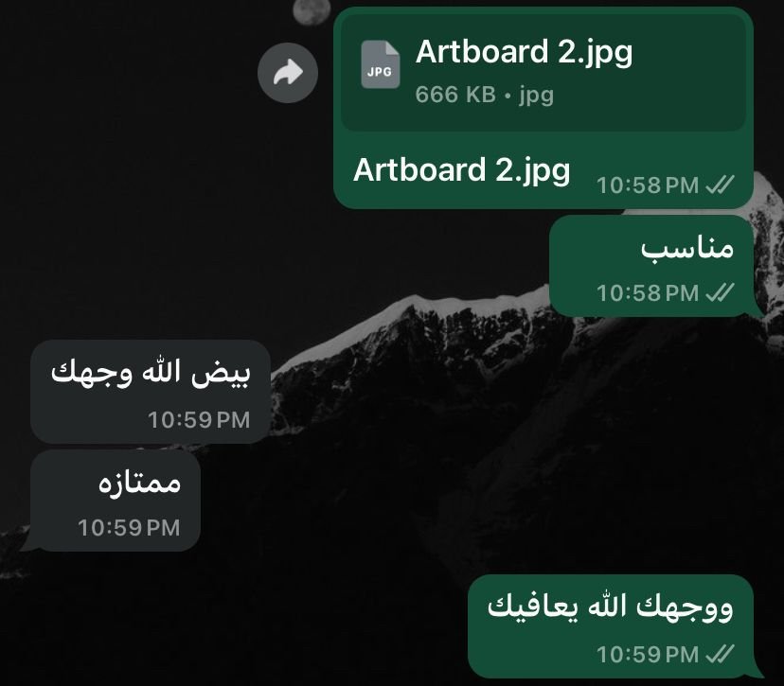Select the بيض الله وجهك message
Image resolution: width=784 pixels, height=686 pixels.
tap(150, 392)
